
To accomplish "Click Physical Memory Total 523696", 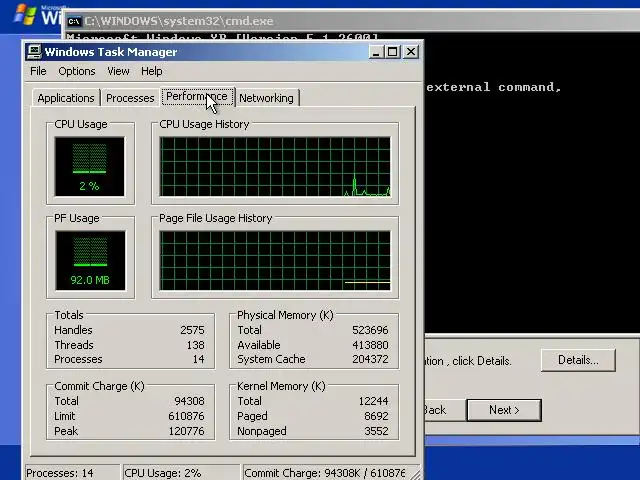I will 370,330.
